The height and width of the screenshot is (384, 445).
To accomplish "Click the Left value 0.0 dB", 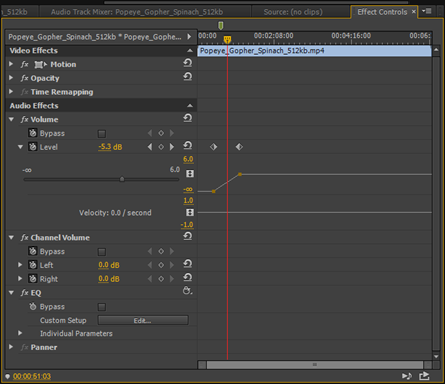I will click(109, 265).
